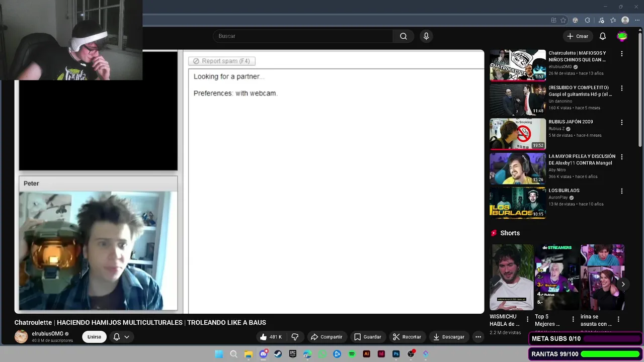Image resolution: width=644 pixels, height=362 pixels.
Task: Open Spotify from taskbar
Action: pyautogui.click(x=352, y=354)
